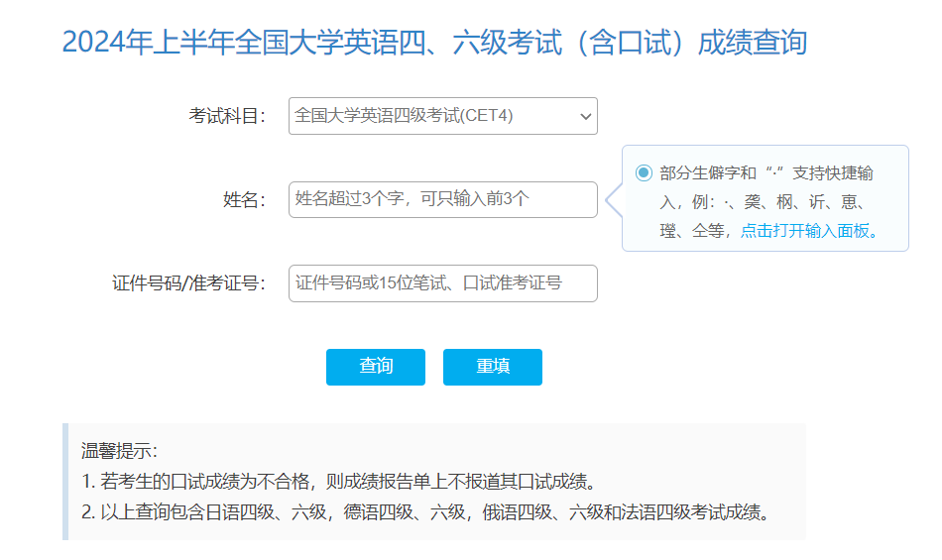Focus the 姓名 name input field
The height and width of the screenshot is (560, 942).
[x=442, y=199]
